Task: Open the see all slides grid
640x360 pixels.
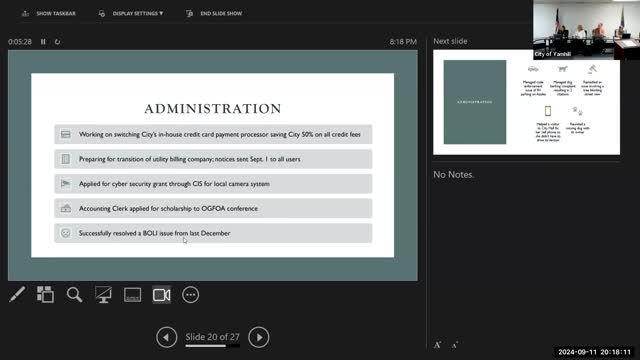Action: coord(45,295)
